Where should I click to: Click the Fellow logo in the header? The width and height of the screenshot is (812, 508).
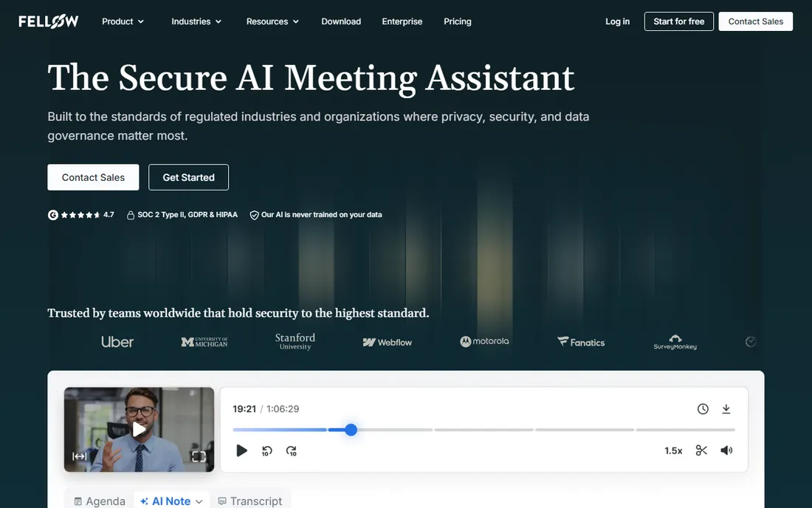pos(49,21)
